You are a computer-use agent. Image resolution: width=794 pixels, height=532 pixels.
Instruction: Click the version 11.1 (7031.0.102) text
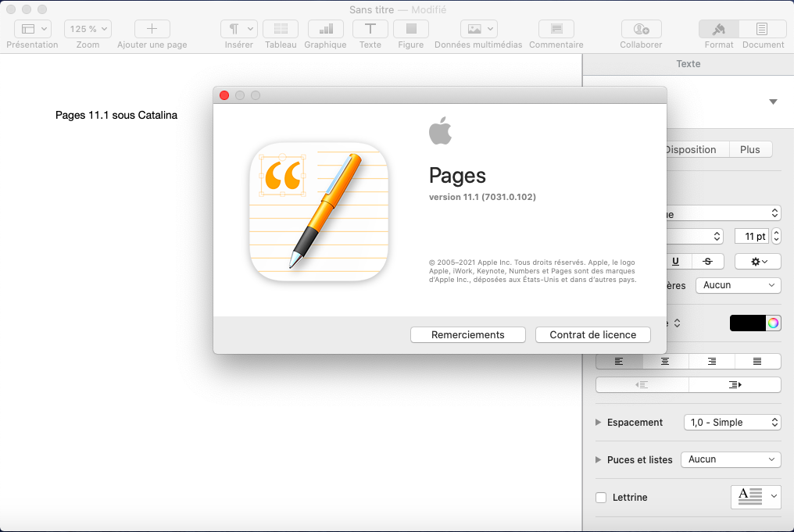(483, 197)
